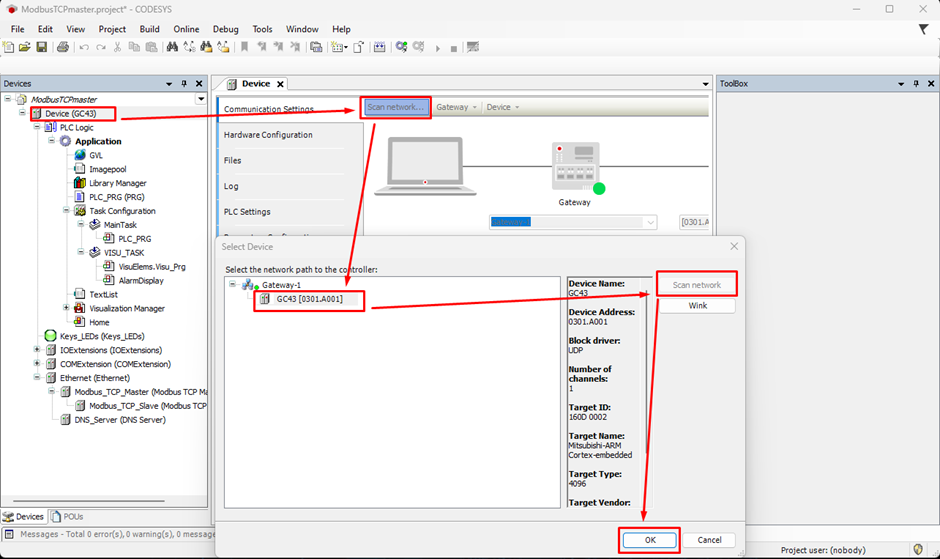Select DNS_Server (DNS Server) item

tap(120, 419)
